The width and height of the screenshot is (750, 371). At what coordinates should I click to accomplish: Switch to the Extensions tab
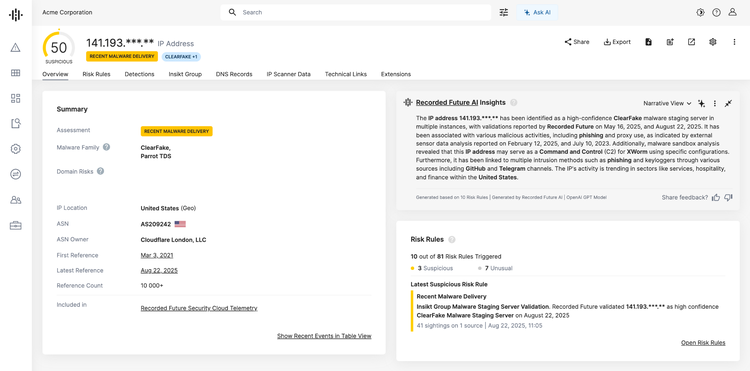pos(396,74)
